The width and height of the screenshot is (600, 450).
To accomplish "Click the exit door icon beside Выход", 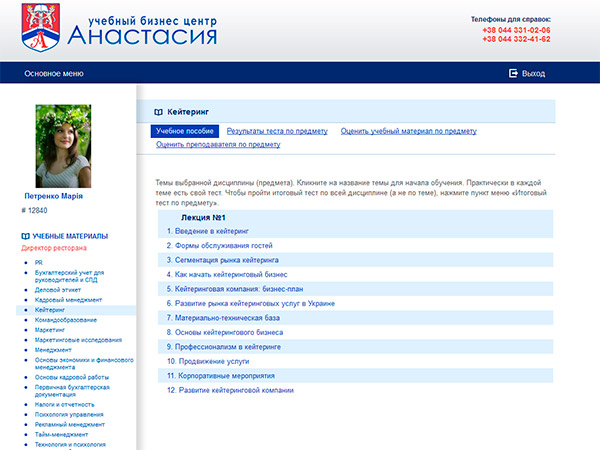I will point(513,73).
